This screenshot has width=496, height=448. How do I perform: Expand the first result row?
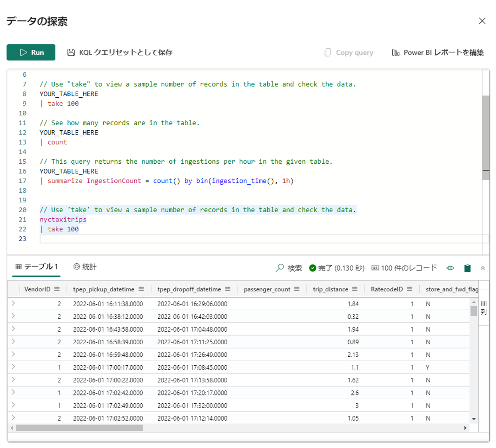coord(13,303)
